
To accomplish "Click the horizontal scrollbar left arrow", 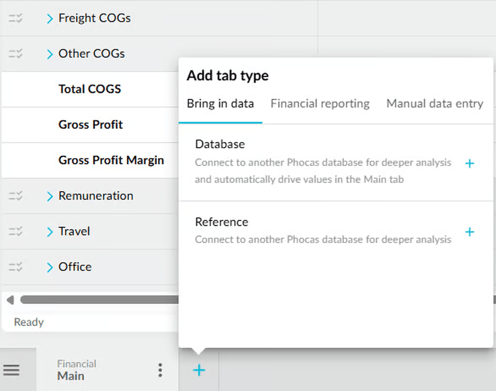I will pos(10,300).
